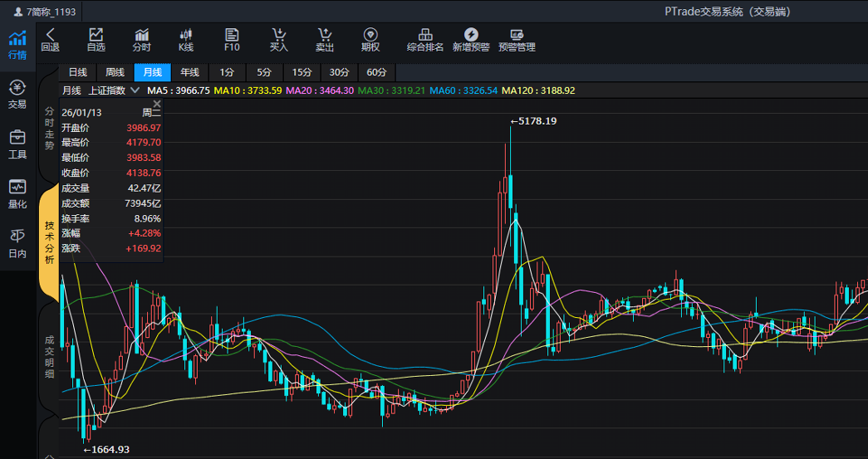868x459 pixels.
Task: Open the 日内 intraday section
Action: pyautogui.click(x=17, y=244)
